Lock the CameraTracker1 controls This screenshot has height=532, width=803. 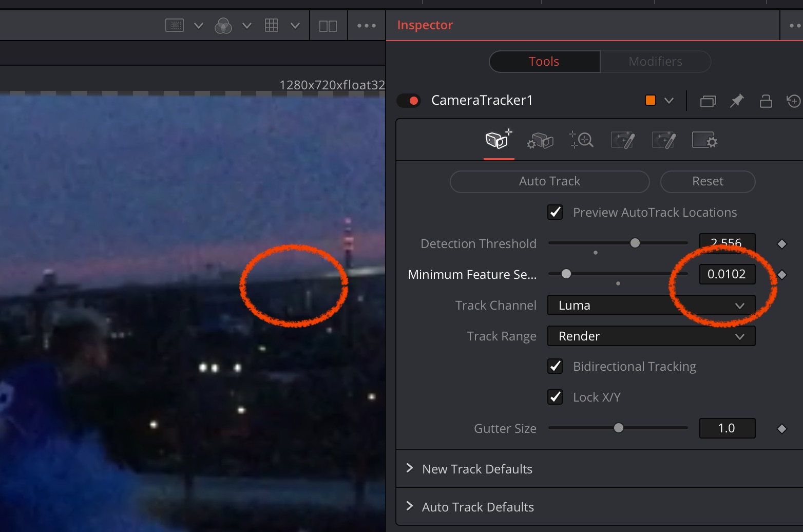pyautogui.click(x=766, y=101)
